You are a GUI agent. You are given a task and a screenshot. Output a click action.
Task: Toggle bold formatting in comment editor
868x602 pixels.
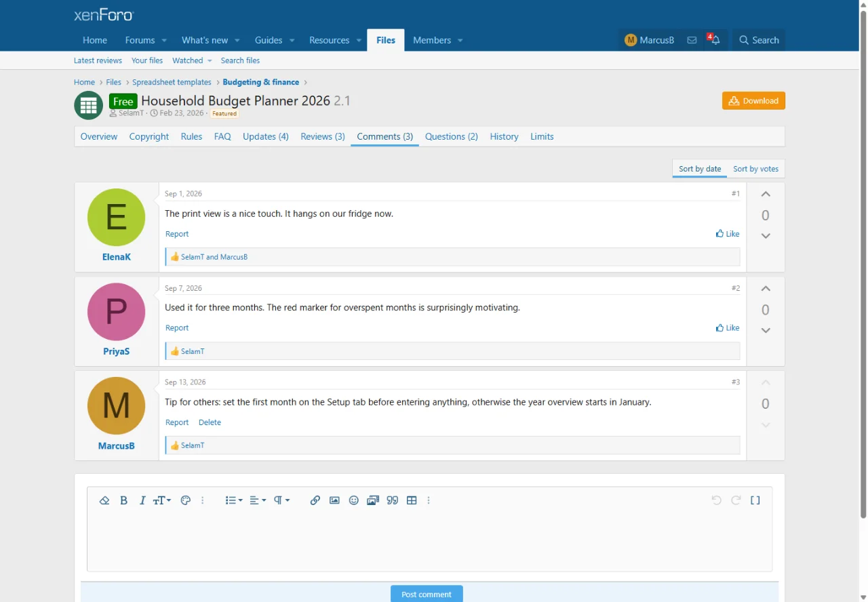[x=123, y=500]
